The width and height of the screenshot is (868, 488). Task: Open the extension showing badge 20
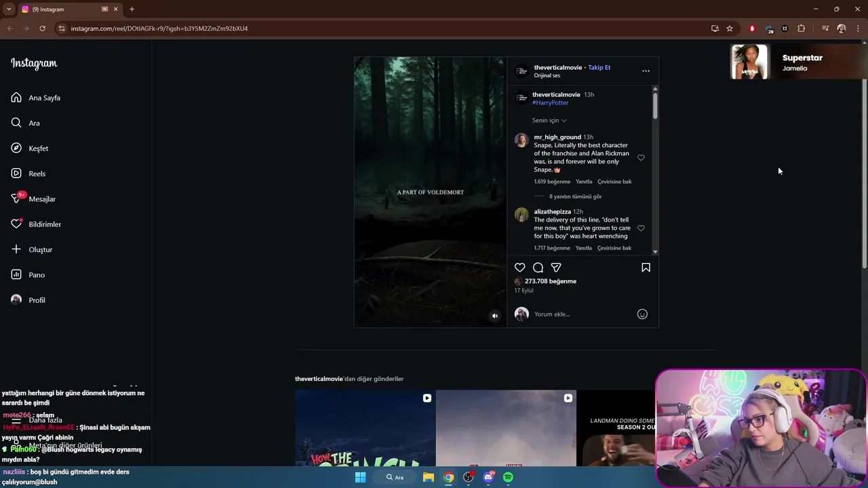[x=769, y=28]
